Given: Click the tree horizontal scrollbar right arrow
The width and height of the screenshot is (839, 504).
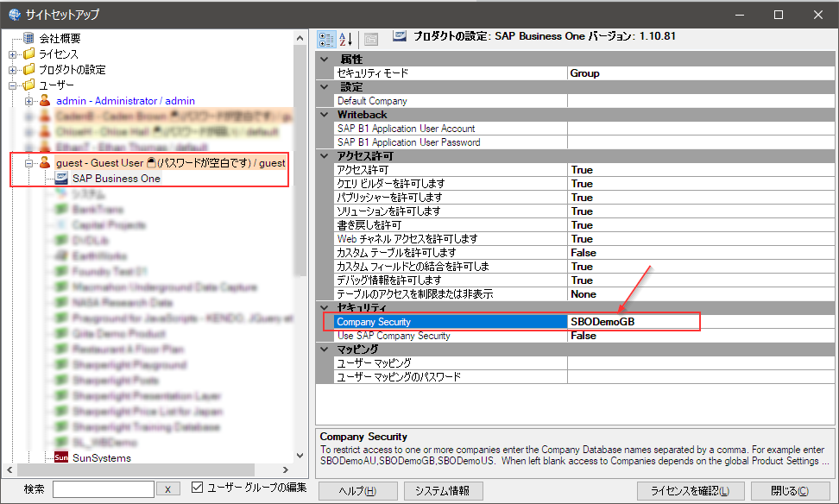Looking at the screenshot, I should click(285, 469).
